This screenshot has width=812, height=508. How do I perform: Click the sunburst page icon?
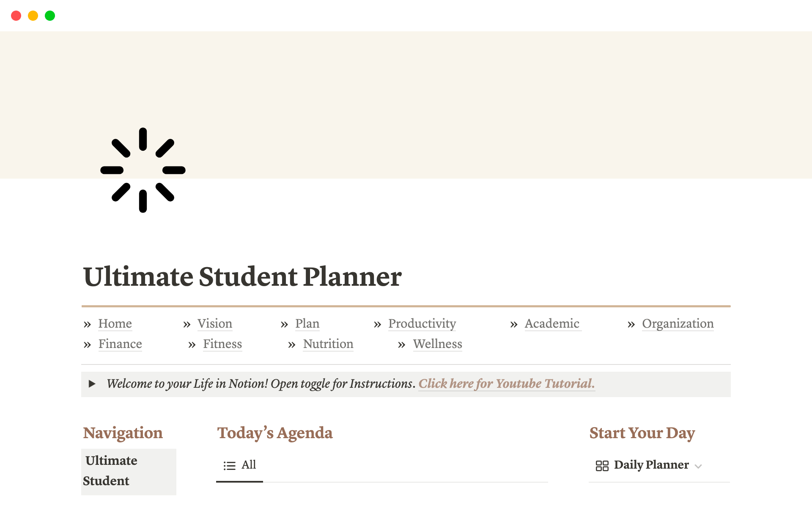(x=143, y=170)
